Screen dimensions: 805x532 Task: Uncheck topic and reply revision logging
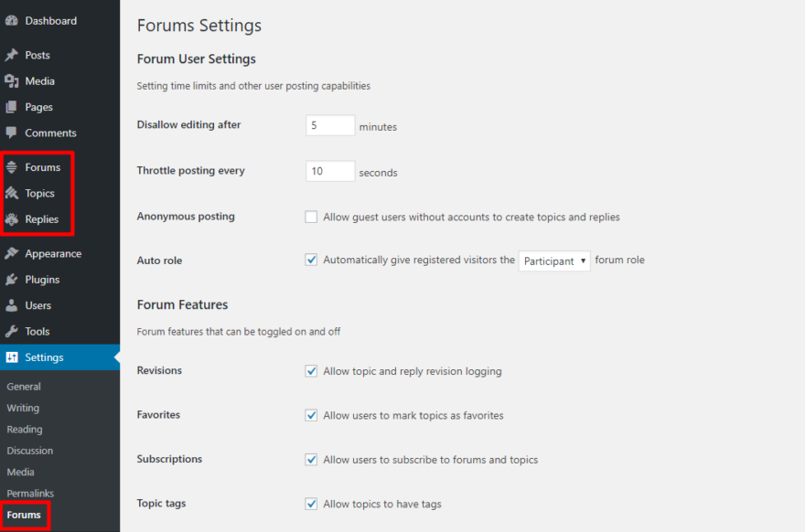coord(311,371)
